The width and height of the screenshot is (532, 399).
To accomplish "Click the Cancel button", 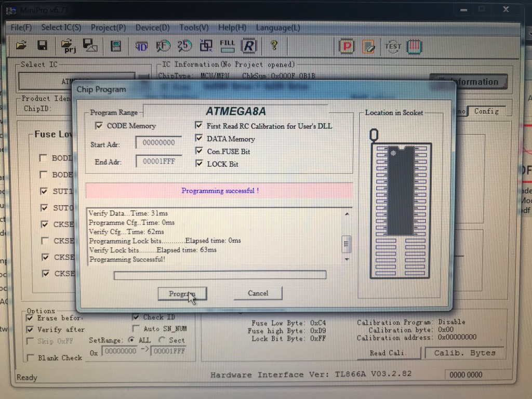I will [258, 294].
